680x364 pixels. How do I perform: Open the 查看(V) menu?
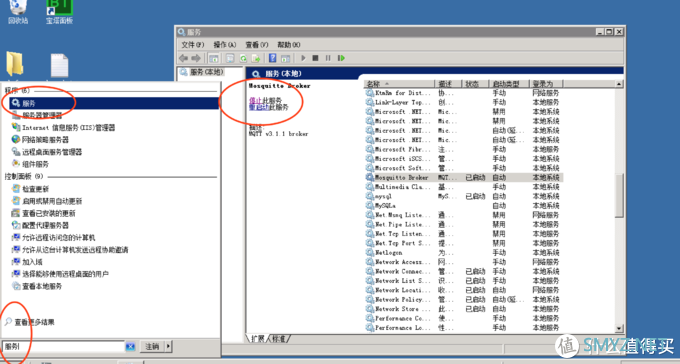click(x=257, y=45)
